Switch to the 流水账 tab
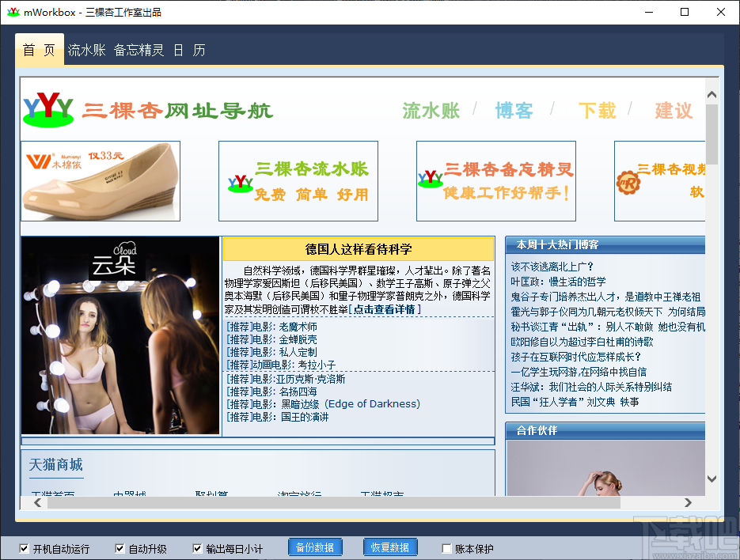 [x=86, y=50]
